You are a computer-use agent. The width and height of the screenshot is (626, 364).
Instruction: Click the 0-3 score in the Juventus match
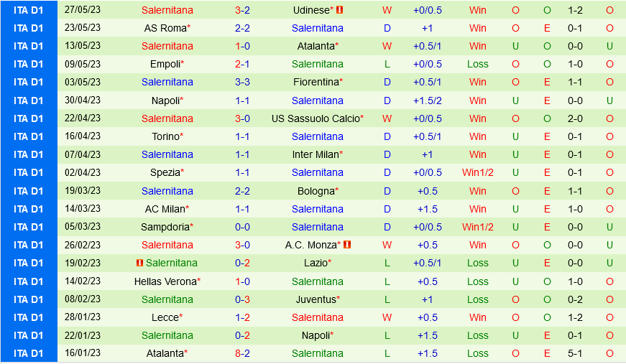tap(242, 299)
